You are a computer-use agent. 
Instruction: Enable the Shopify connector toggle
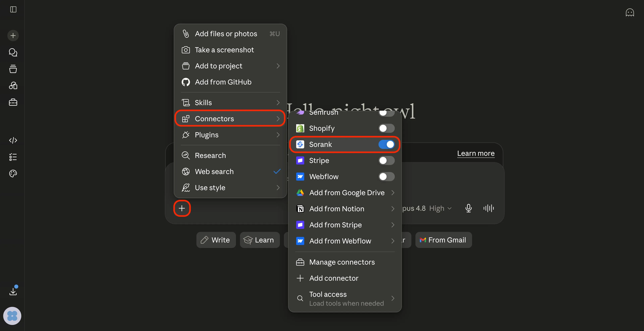pos(387,128)
